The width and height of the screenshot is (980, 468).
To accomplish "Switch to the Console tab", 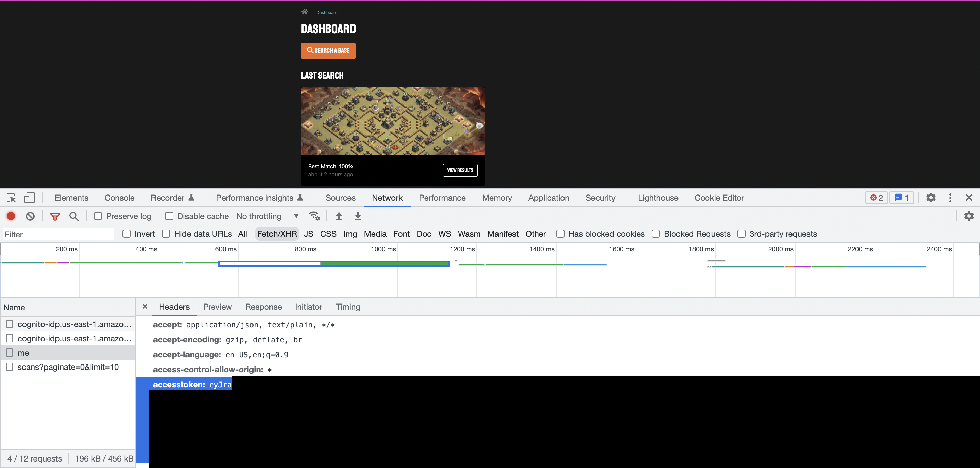I will 119,198.
